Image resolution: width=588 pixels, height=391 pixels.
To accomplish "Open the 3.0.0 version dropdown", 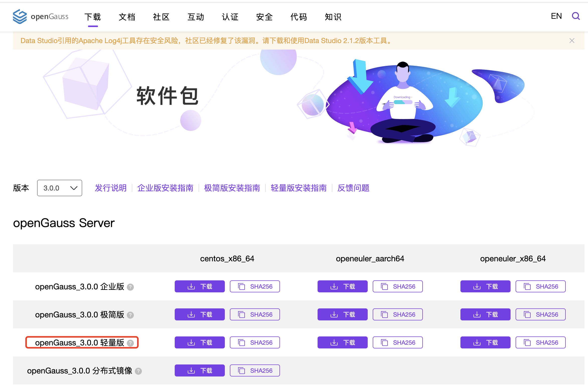I will click(60, 188).
